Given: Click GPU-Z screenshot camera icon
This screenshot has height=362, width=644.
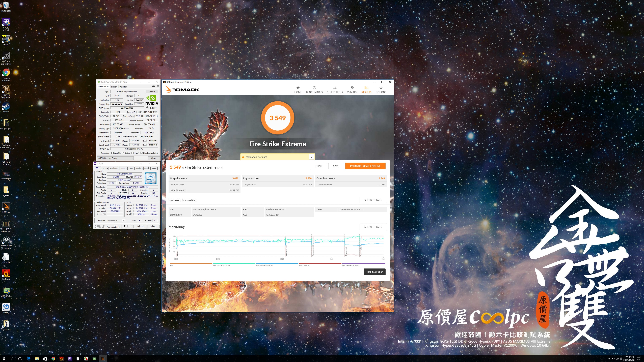Looking at the screenshot, I should [153, 86].
